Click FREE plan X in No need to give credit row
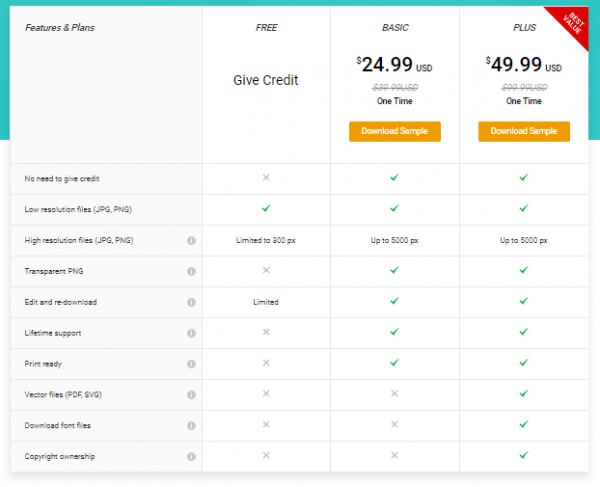 coord(266,178)
